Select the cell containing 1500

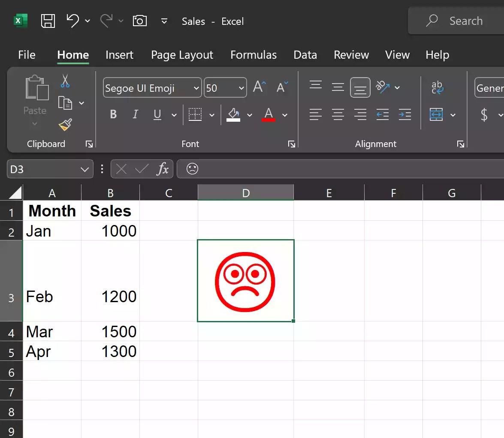(110, 331)
